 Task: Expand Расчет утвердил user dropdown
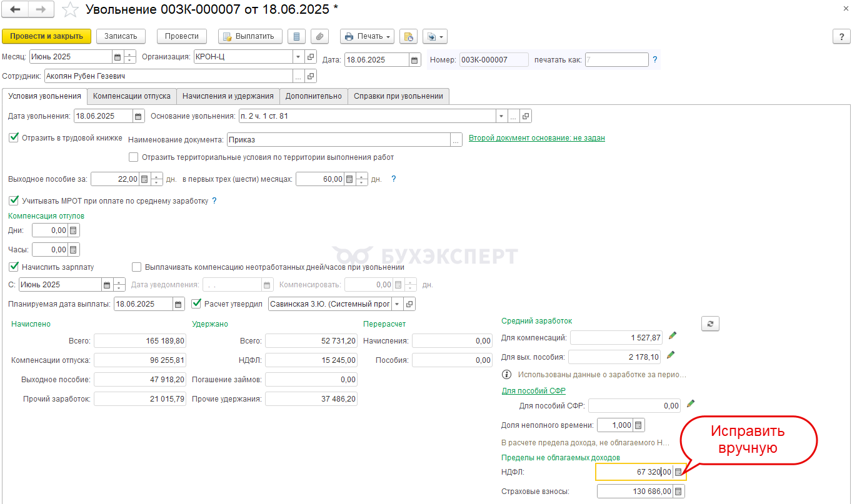[x=398, y=304]
